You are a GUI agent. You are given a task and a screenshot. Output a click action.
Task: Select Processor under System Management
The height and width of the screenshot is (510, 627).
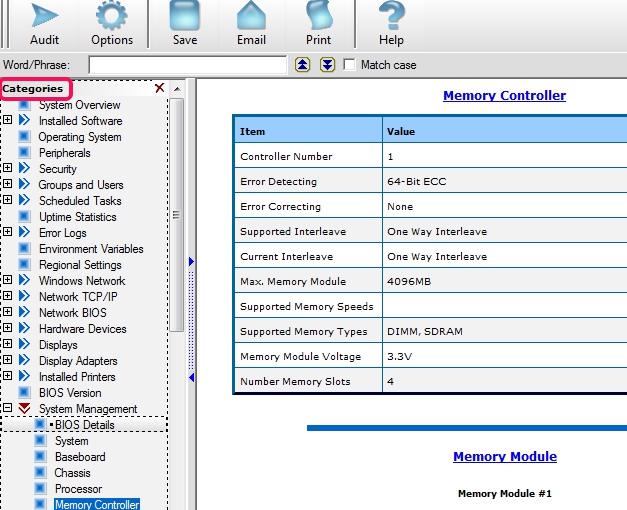pyautogui.click(x=78, y=489)
